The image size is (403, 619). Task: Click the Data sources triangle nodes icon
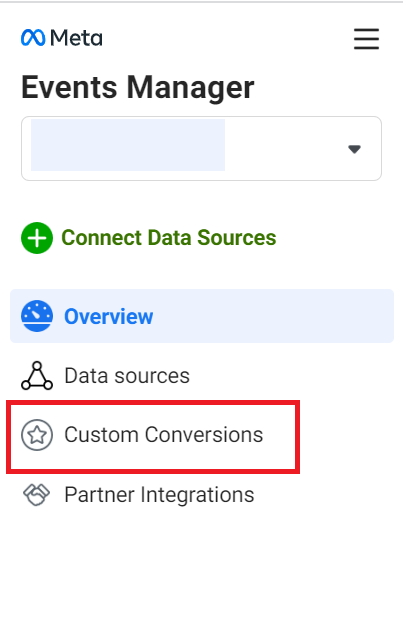coord(37,375)
